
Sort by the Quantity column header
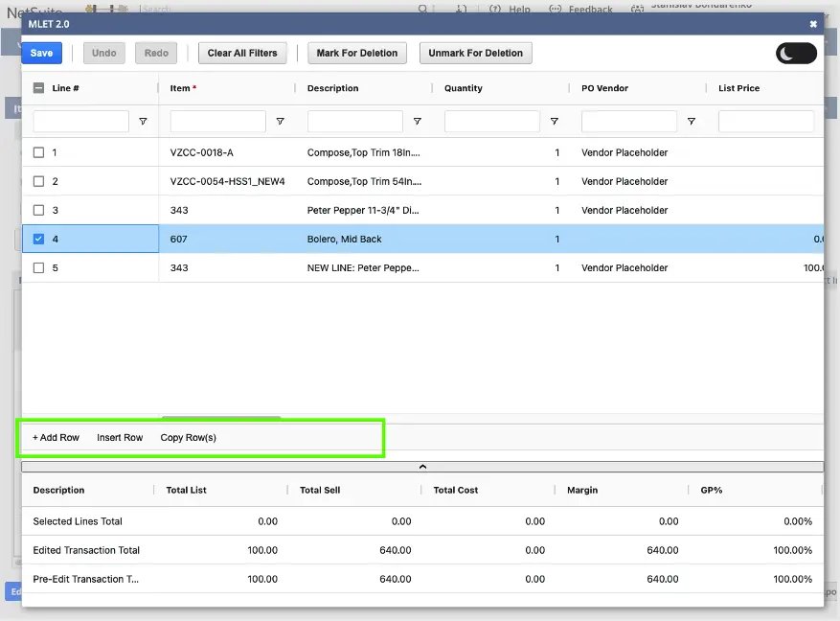[x=464, y=88]
